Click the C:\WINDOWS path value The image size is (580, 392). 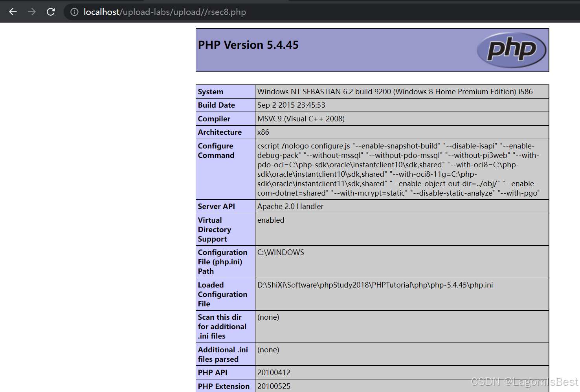click(281, 252)
